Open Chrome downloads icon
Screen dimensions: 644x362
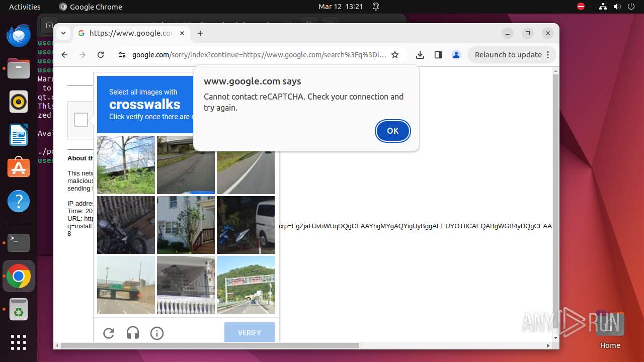420,55
